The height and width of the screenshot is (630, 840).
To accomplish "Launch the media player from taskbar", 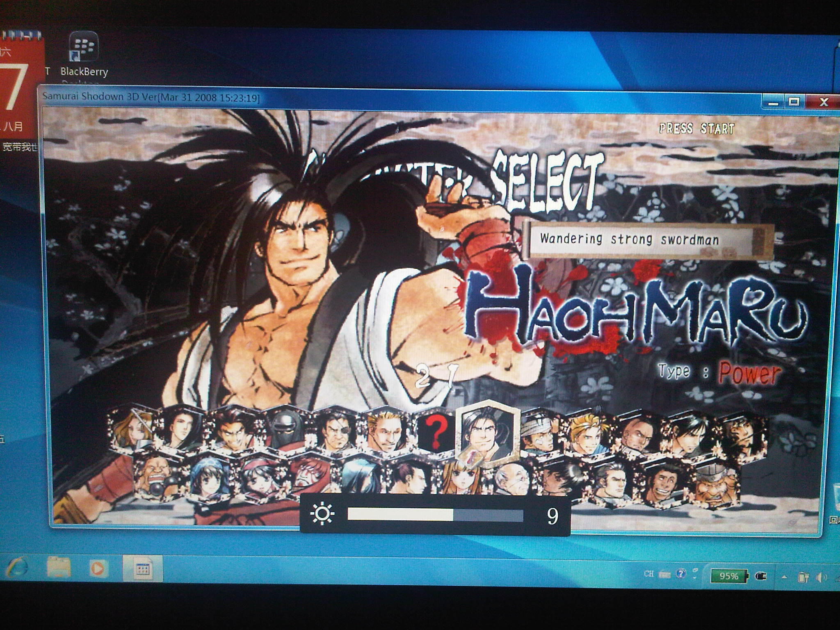I will coord(98,568).
